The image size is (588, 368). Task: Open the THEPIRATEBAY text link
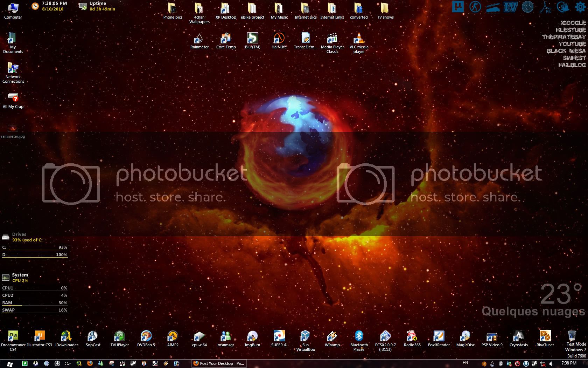tap(563, 37)
